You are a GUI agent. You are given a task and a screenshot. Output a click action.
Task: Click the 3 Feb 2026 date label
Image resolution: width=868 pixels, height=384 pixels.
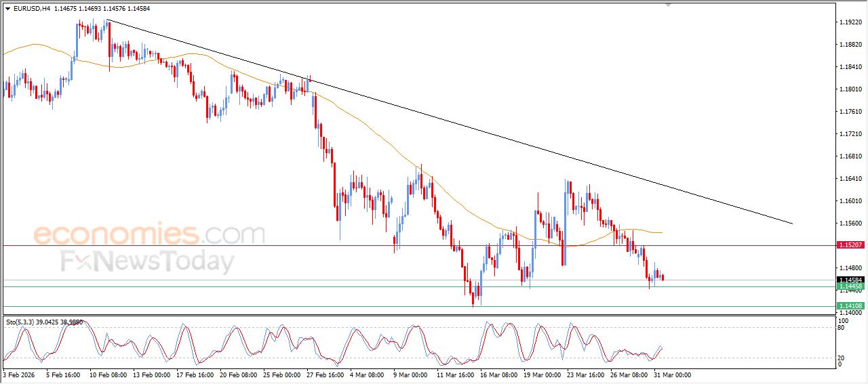tap(20, 375)
